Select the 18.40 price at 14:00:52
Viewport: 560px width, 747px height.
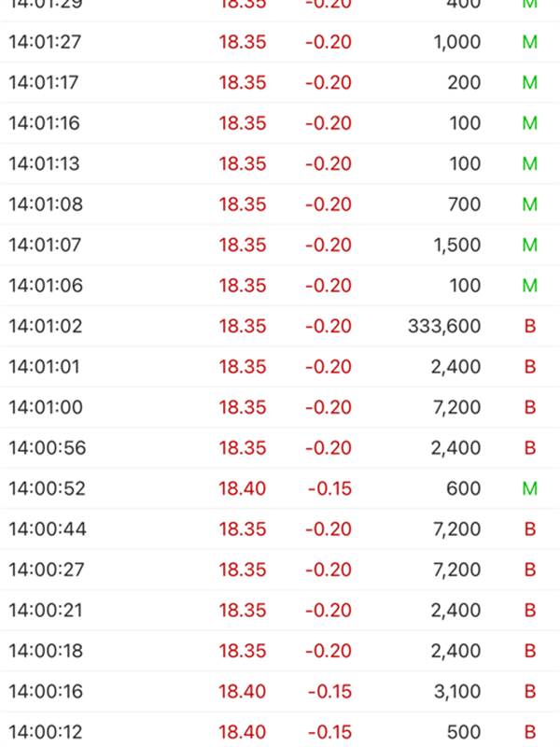pos(243,488)
